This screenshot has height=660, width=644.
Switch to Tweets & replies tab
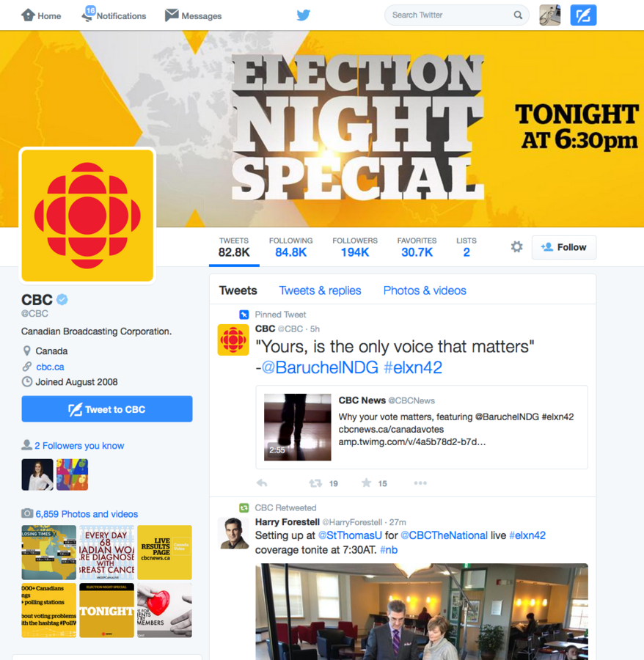tap(320, 290)
